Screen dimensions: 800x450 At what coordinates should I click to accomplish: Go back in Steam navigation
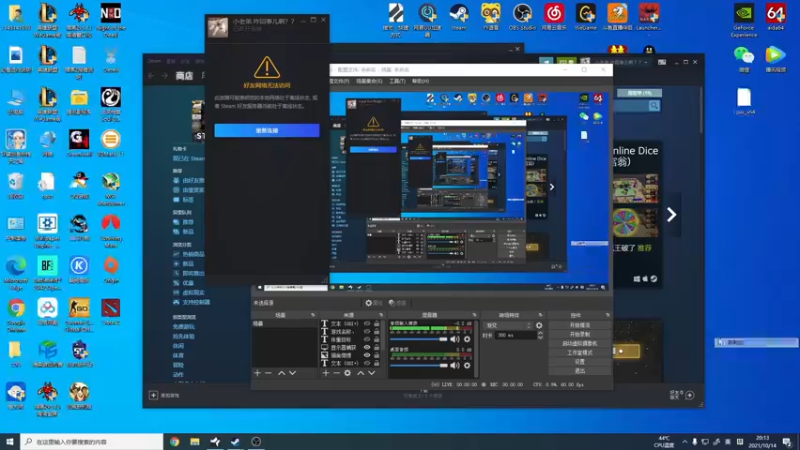(x=151, y=76)
